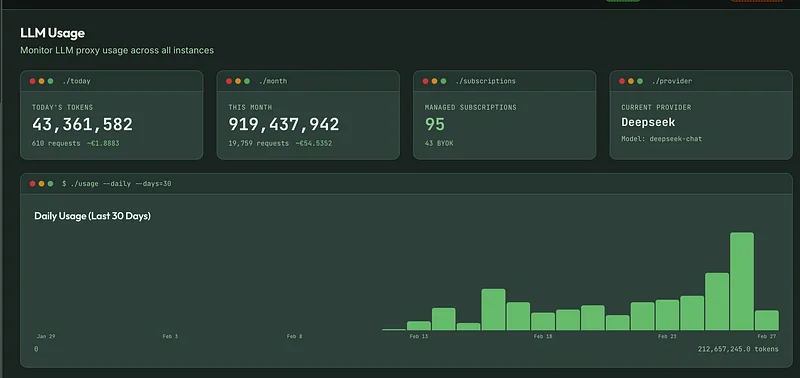Click the ./provider card title
This screenshot has height=378, width=800.
pyautogui.click(x=671, y=81)
